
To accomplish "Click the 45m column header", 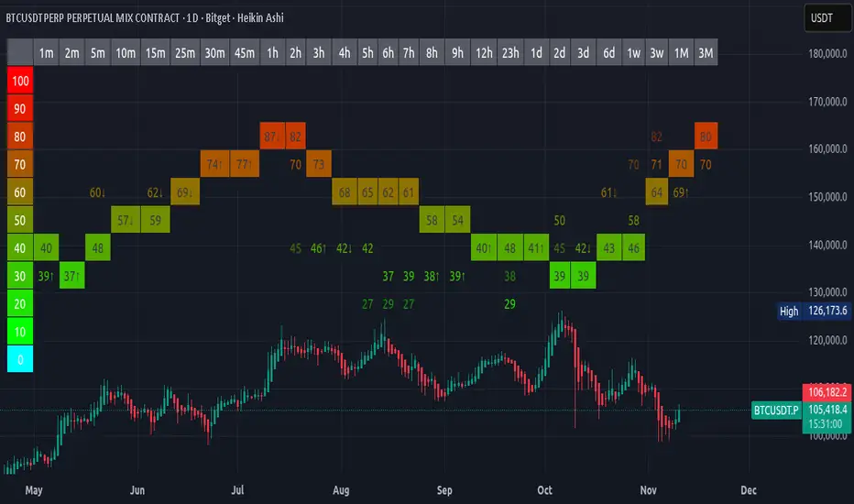I will [245, 53].
